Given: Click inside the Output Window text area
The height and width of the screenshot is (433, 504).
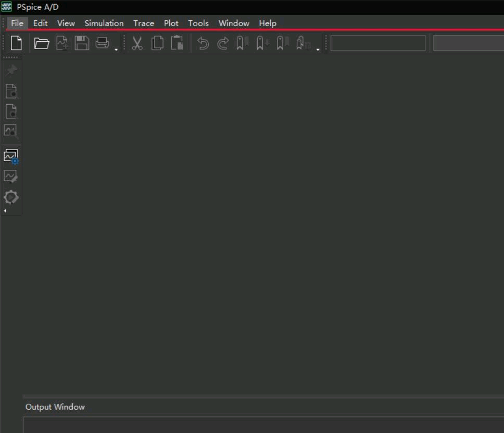Looking at the screenshot, I should click(x=263, y=425).
